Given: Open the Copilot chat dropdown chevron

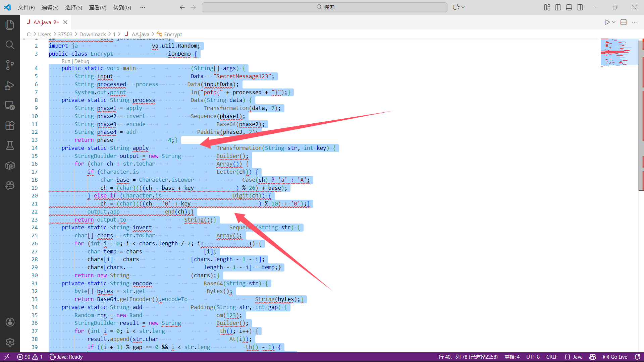Looking at the screenshot, I should (x=463, y=7).
